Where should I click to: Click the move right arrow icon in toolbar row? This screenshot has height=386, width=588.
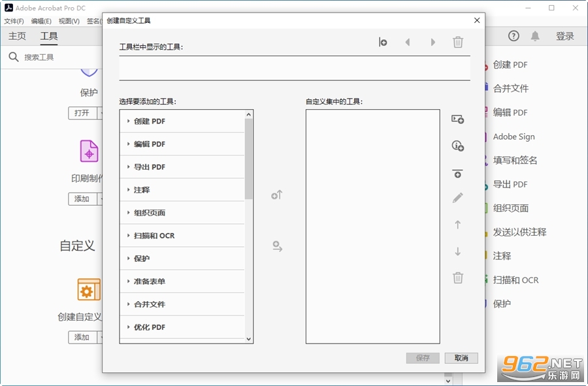(433, 42)
